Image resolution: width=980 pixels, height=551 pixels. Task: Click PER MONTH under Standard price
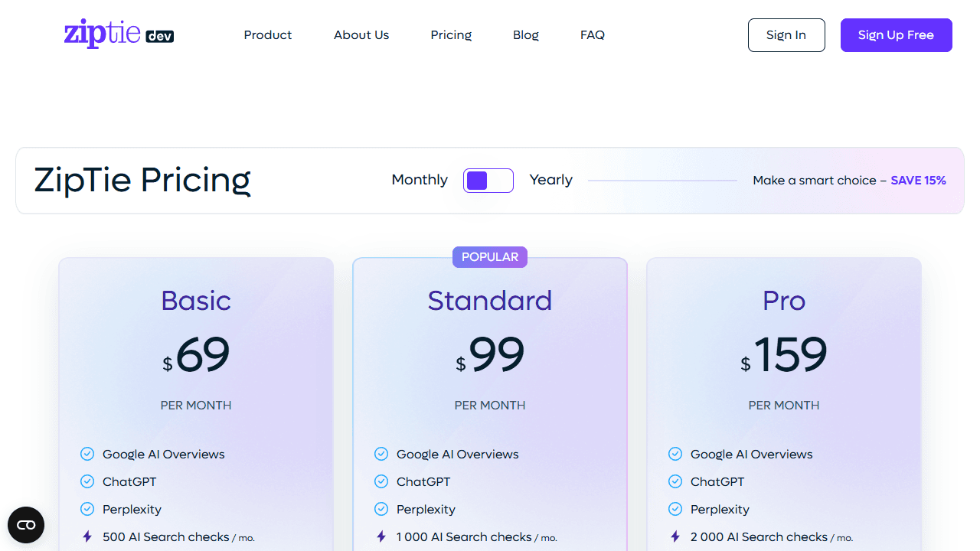(x=490, y=406)
